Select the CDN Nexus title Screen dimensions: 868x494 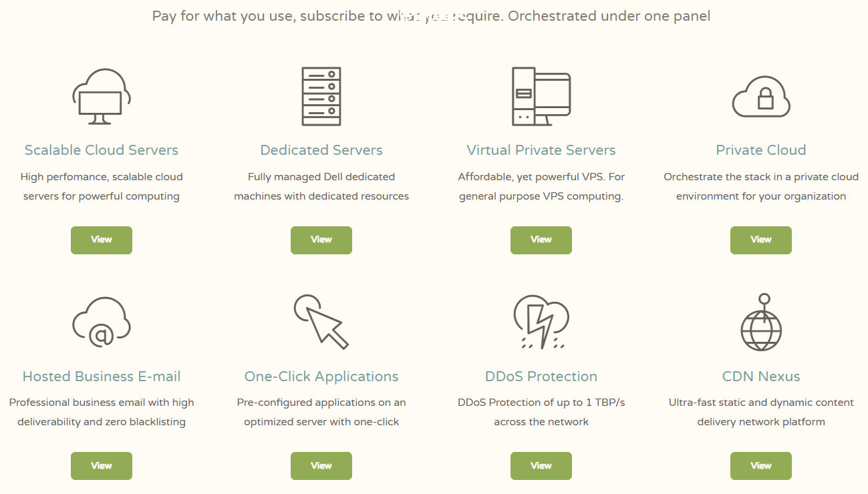[x=761, y=377]
